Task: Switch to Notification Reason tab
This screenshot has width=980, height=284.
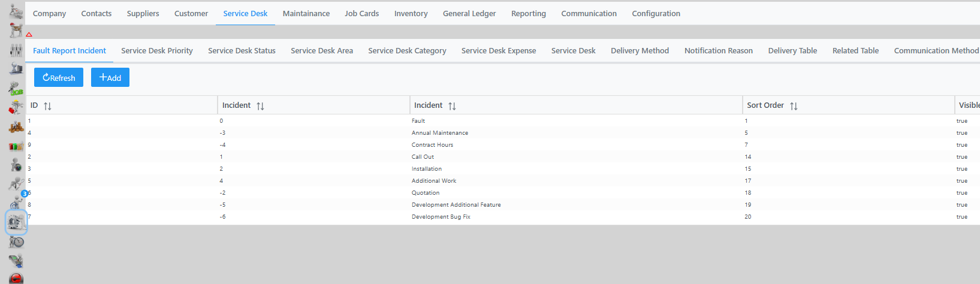Action: 719,50
